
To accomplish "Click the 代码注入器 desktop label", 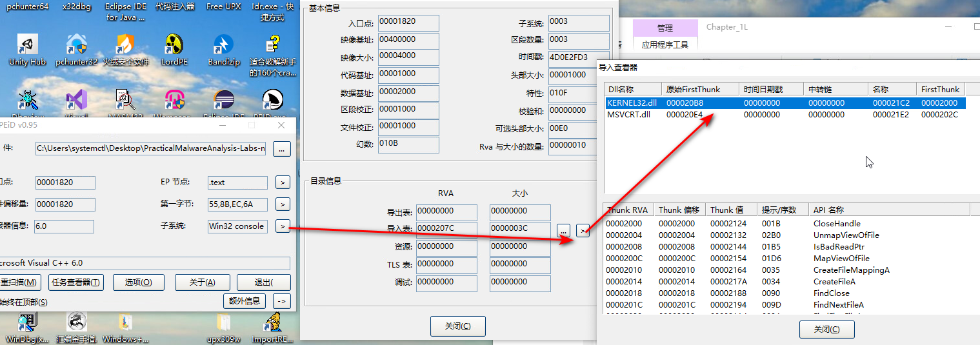I will (175, 6).
